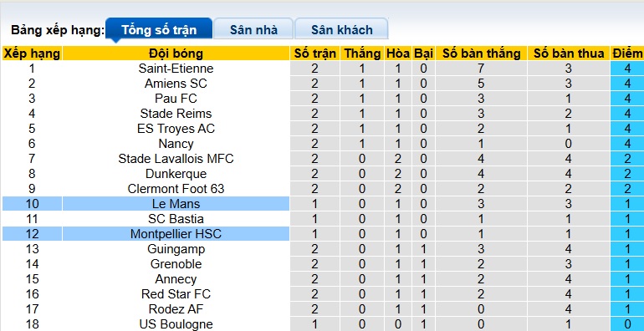Open the Clermont Foot 63 entry

tap(176, 189)
